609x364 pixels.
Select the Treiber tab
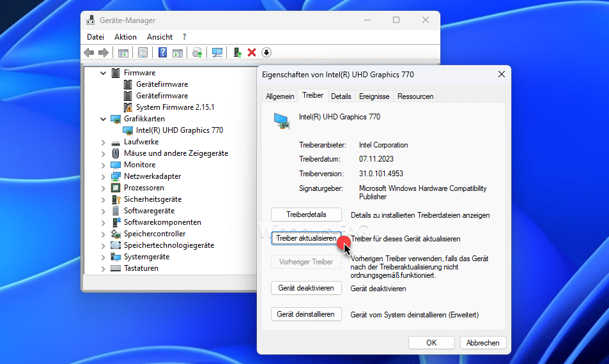click(312, 95)
